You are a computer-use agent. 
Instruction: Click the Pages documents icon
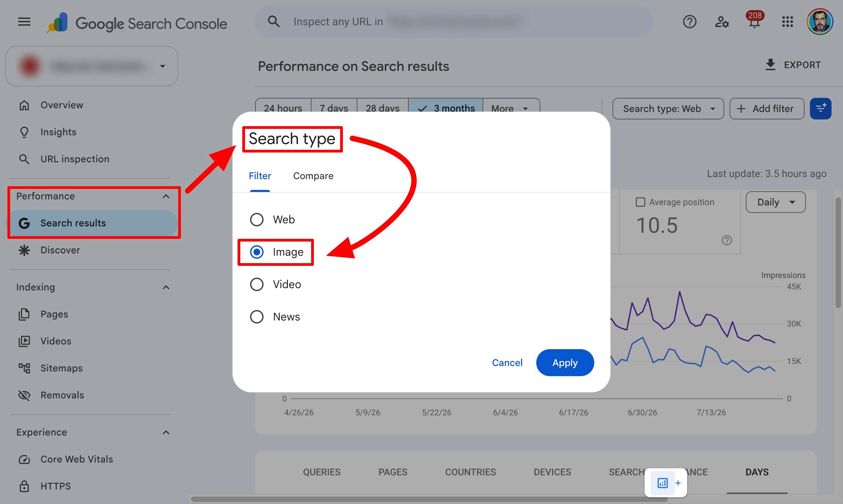pyautogui.click(x=24, y=314)
